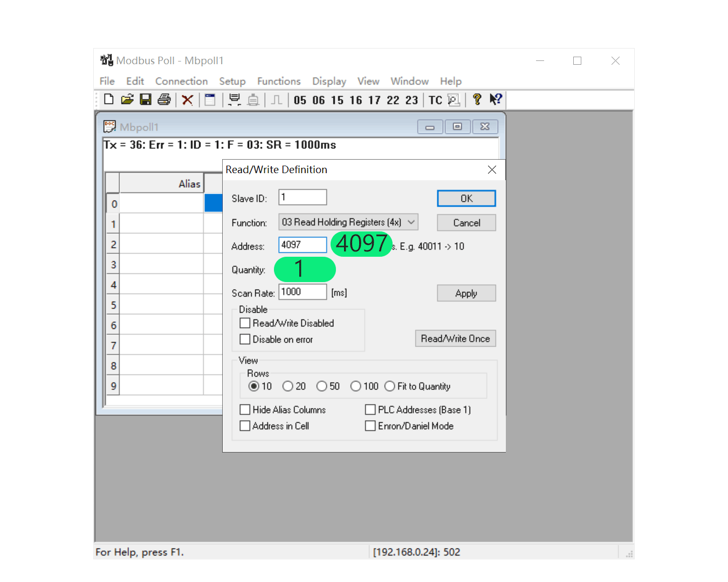The width and height of the screenshot is (728, 582).
Task: Enable PLC Addresses (Base 1)
Action: 370,409
